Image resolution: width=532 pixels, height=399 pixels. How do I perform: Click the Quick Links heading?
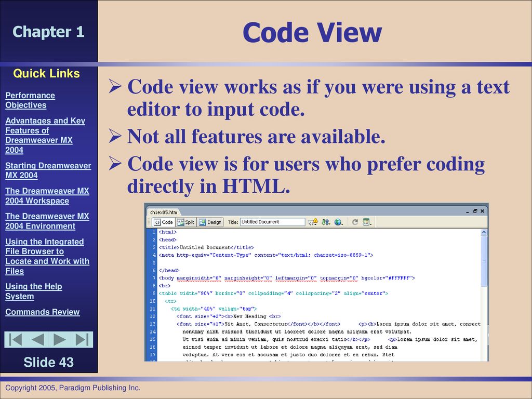(46, 74)
